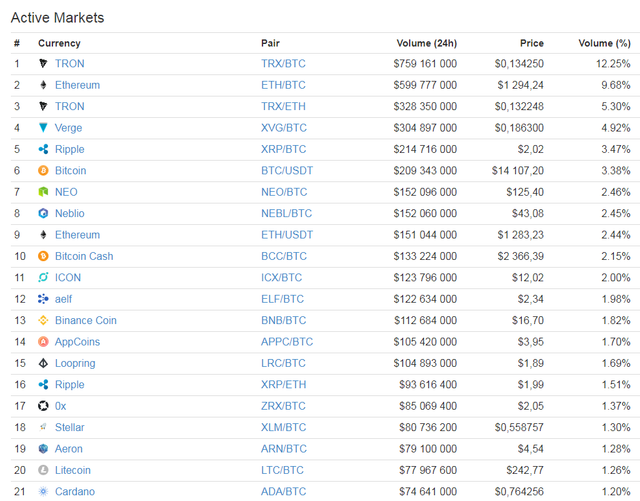Click the Verge triangle icon
This screenshot has width=640, height=501.
pos(43,128)
